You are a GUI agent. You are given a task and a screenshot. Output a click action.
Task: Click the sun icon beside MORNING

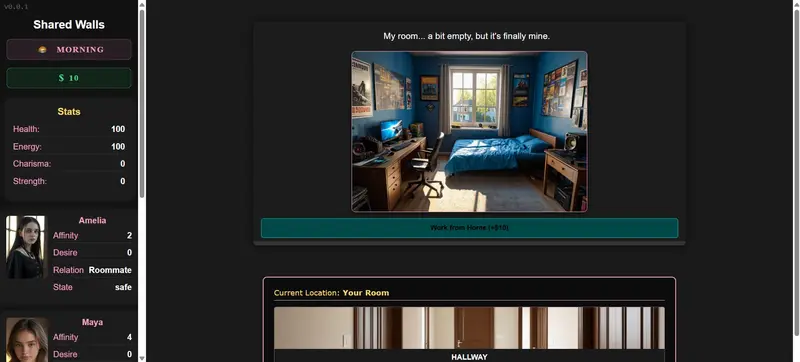[42, 49]
